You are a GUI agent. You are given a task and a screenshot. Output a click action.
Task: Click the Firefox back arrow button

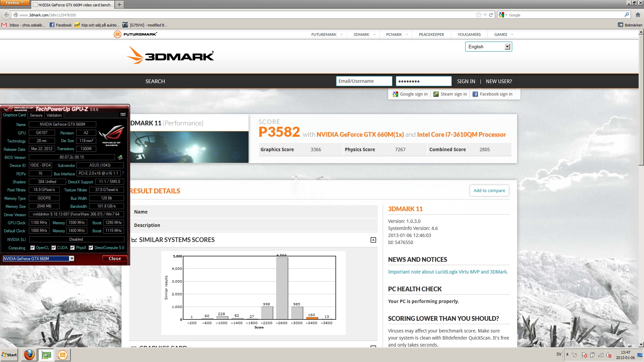pyautogui.click(x=6, y=15)
